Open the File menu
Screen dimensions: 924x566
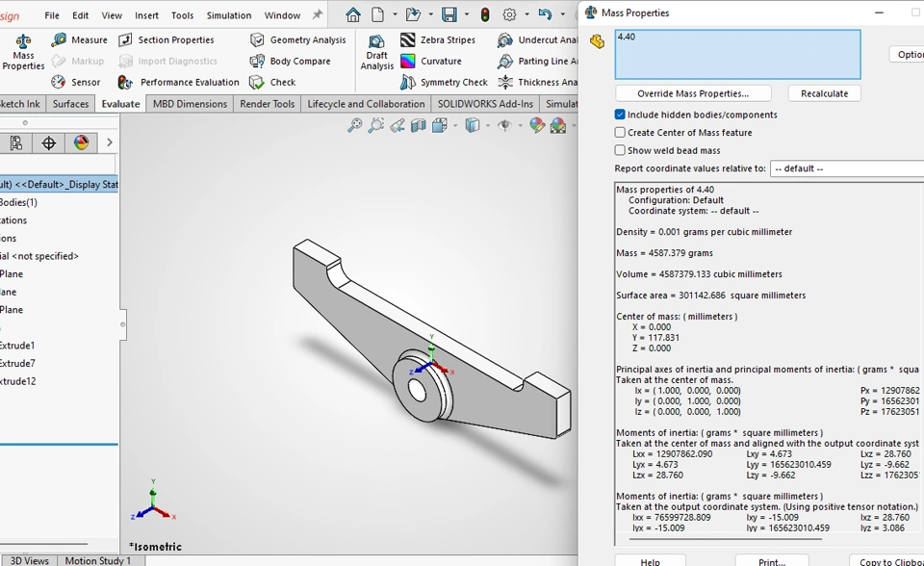click(x=52, y=15)
